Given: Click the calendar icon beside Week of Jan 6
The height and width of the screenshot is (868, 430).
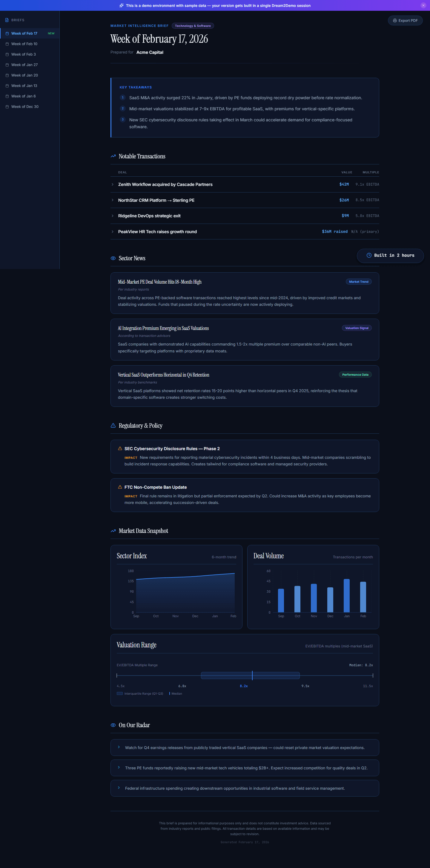Looking at the screenshot, I should click(7, 96).
